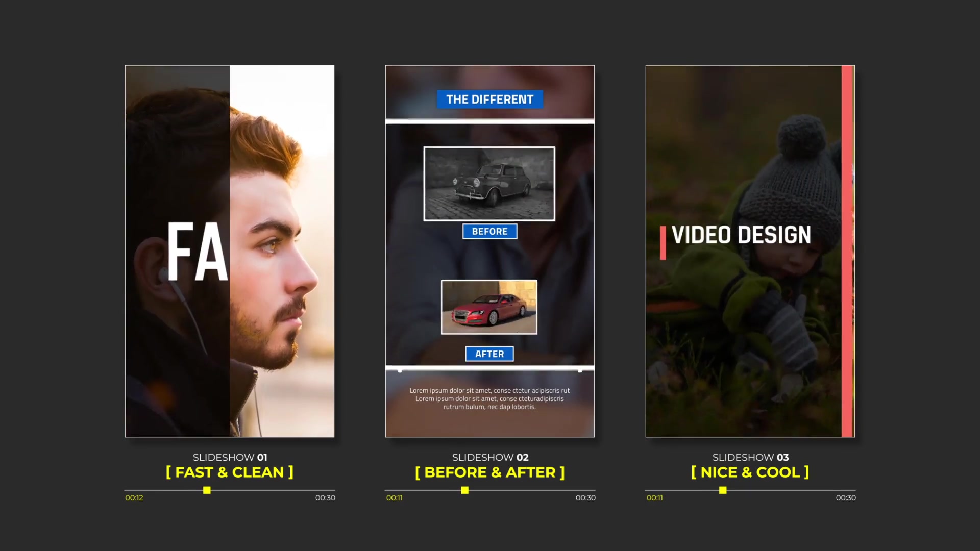Open the Slideshow 03 child preview

tap(750, 251)
